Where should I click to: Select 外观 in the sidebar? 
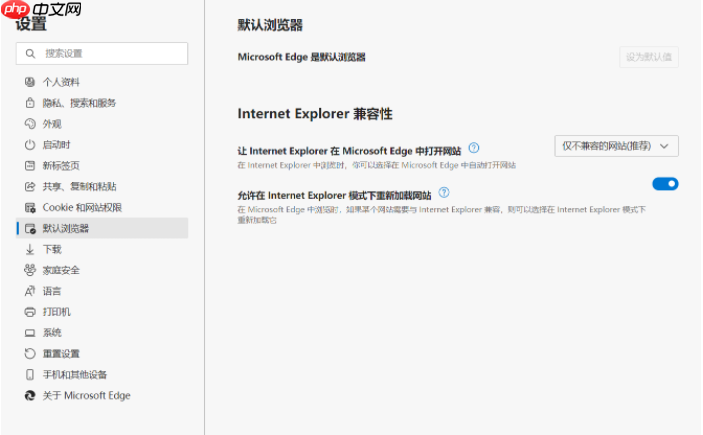[102, 124]
